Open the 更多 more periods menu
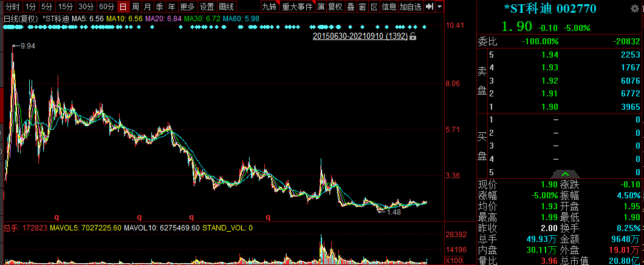Screen dimensions: 644x265 (x=187, y=7)
